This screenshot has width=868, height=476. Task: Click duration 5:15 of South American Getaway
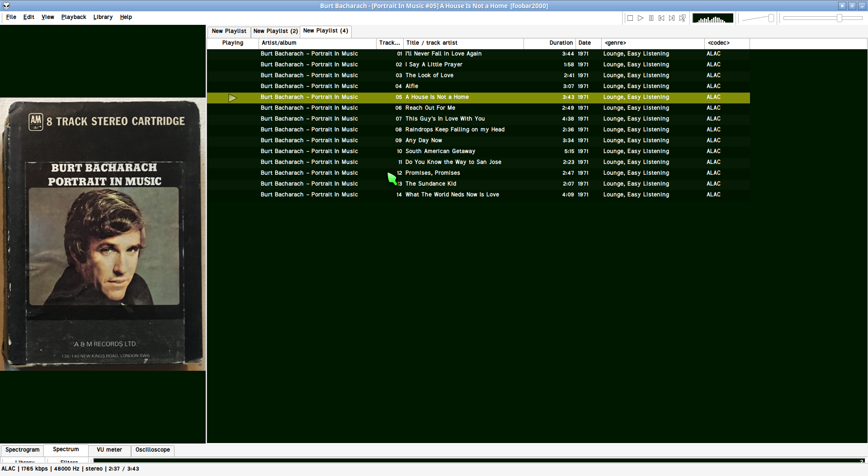[x=569, y=151]
